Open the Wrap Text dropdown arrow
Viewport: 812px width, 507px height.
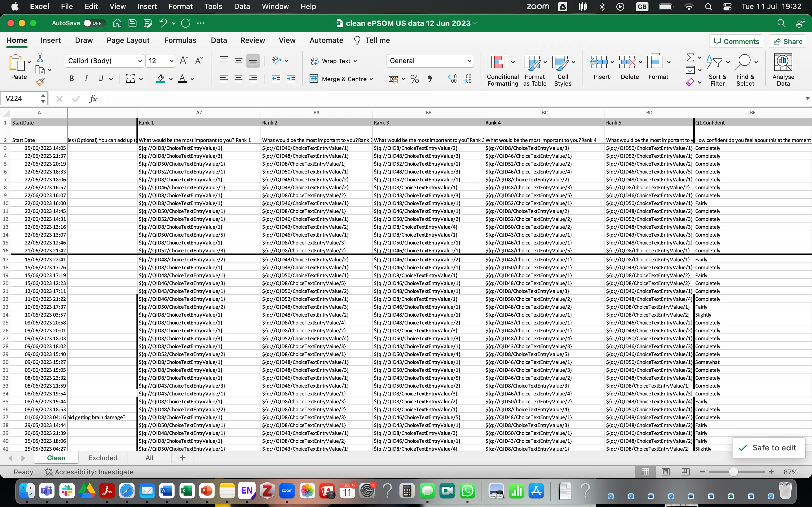[x=355, y=61]
